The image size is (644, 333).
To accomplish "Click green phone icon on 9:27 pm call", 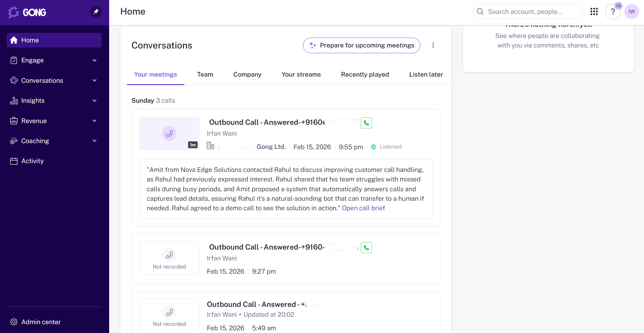I will coord(366,248).
